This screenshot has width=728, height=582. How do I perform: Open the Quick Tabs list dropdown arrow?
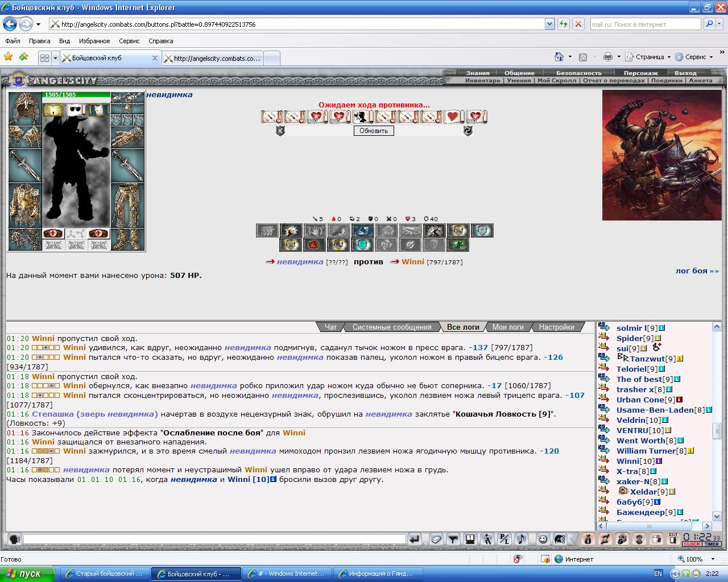(x=55, y=58)
